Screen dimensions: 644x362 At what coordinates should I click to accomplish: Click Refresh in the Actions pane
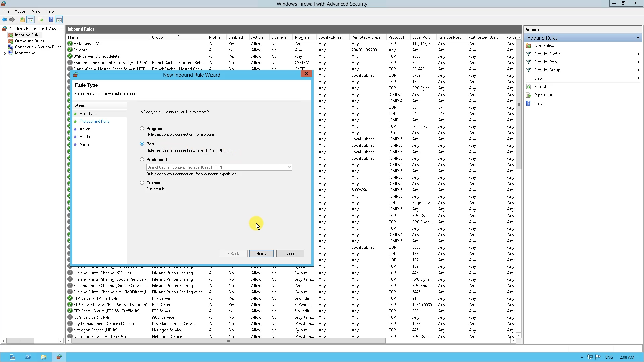tap(541, 87)
